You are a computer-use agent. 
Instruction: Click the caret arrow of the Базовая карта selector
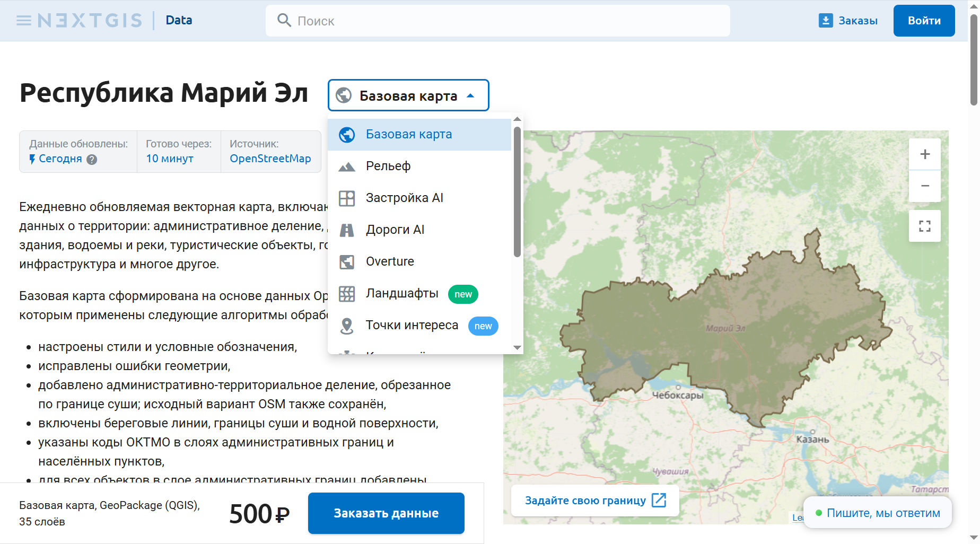pos(470,95)
